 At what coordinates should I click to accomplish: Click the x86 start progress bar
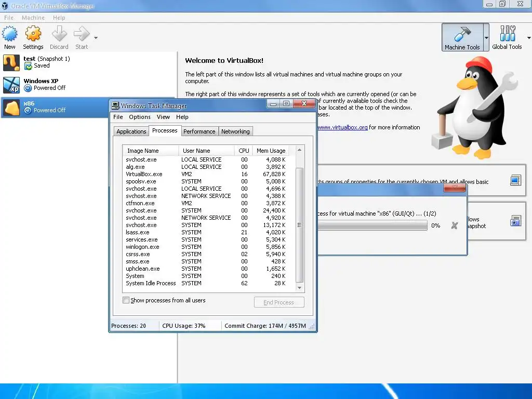(x=373, y=225)
